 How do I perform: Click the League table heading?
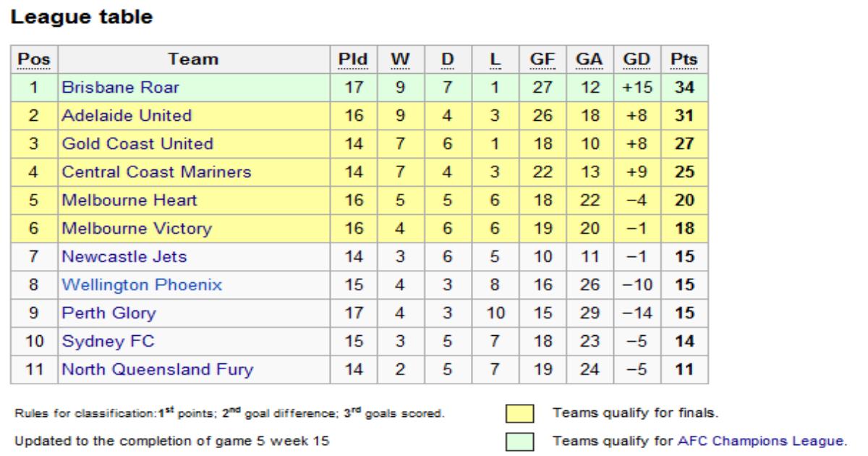coord(80,18)
